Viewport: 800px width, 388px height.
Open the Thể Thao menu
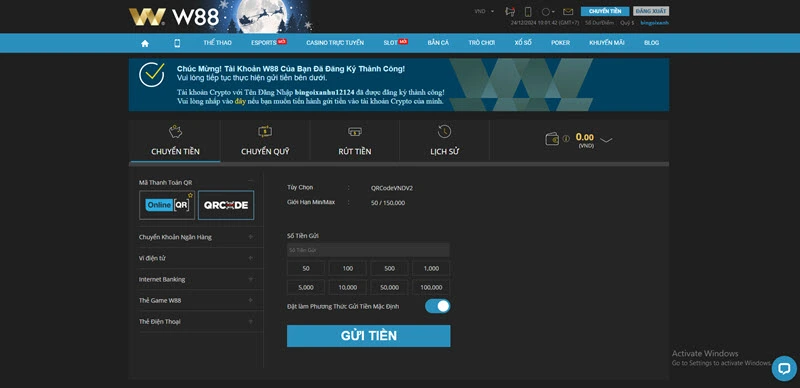(217, 43)
